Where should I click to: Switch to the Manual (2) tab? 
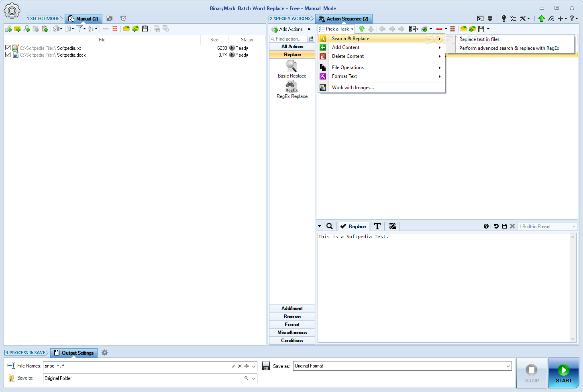coord(83,19)
